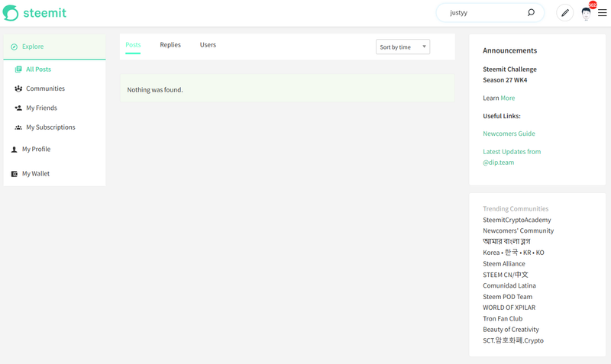Viewport: 611px width, 364px height.
Task: Open My Subscriptions in sidebar
Action: [50, 127]
